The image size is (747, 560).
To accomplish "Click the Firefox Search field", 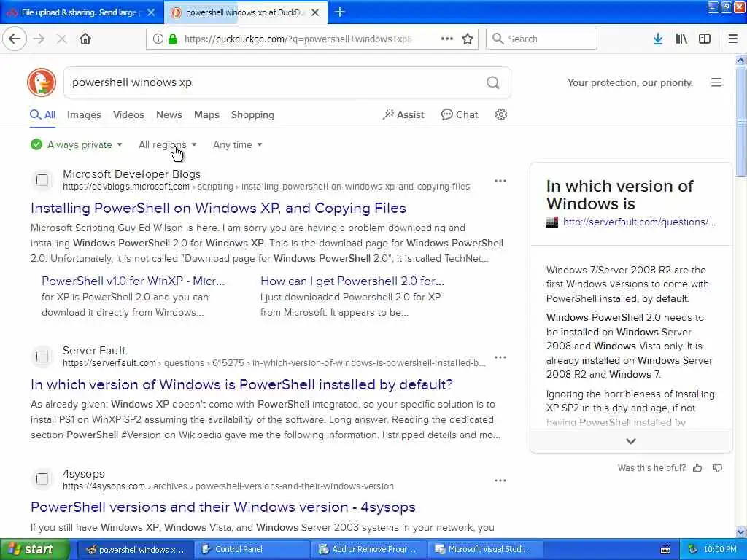I will click(541, 39).
